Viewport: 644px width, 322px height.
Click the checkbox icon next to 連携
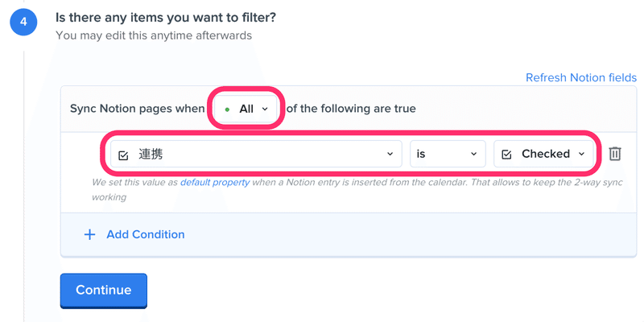(x=123, y=155)
